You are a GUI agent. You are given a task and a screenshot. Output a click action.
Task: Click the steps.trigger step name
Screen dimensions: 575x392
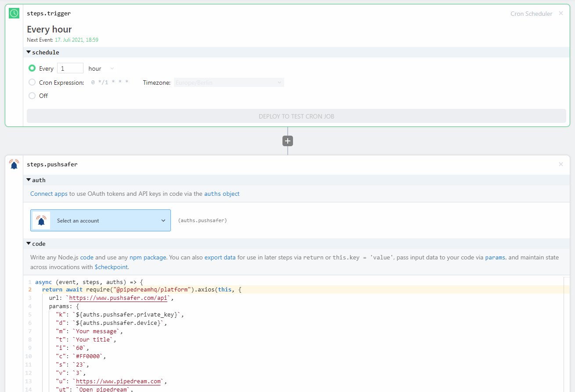[49, 13]
